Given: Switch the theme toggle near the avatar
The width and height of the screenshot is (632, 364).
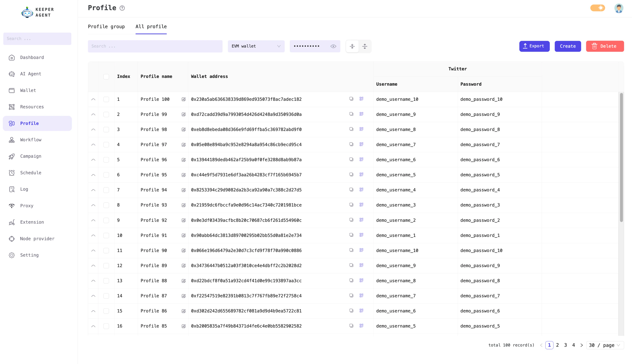Looking at the screenshot, I should click(598, 8).
